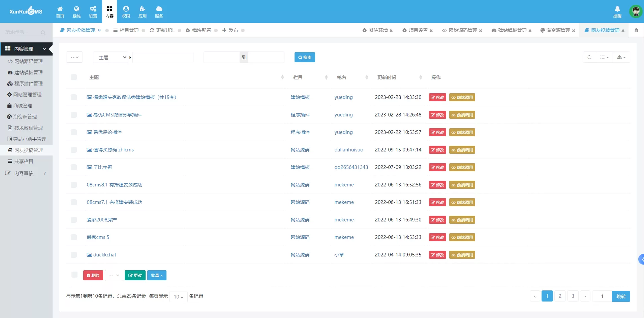This screenshot has width=644, height=318.
Task: Click the refresh icon above the table
Action: point(589,57)
